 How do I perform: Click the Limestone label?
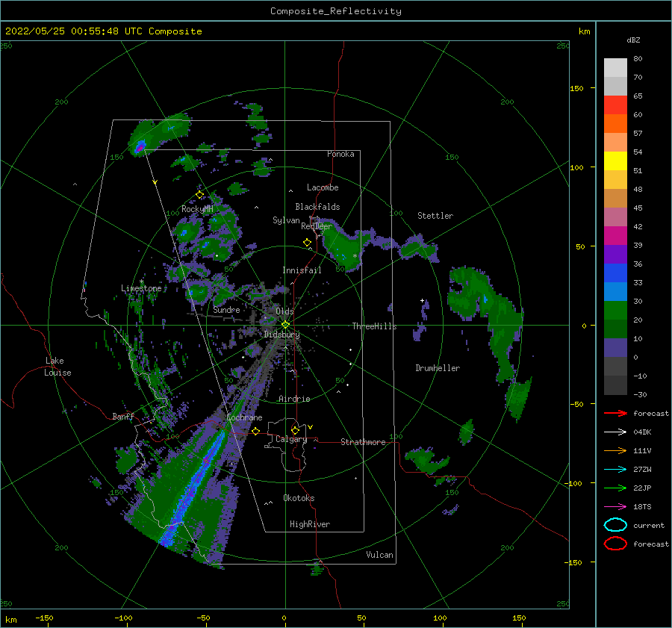click(141, 288)
